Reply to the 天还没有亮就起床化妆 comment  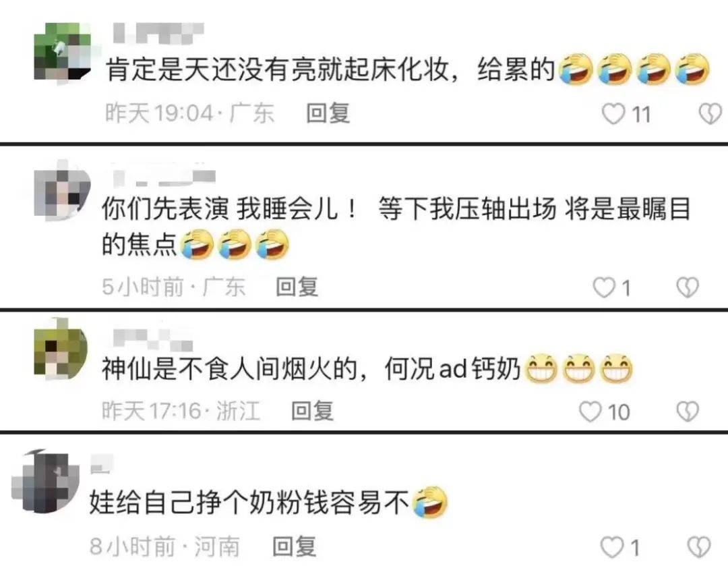[x=328, y=113]
